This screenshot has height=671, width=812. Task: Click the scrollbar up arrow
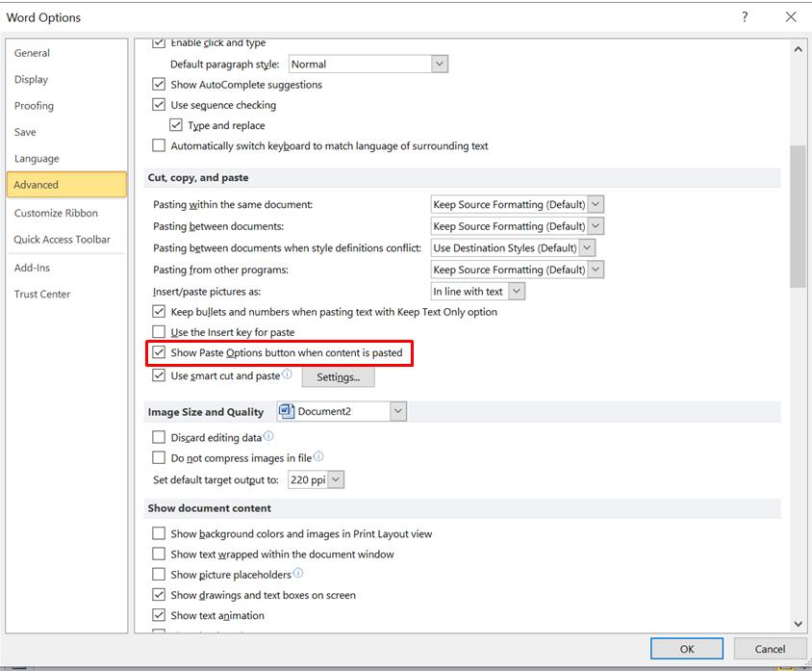pyautogui.click(x=798, y=50)
